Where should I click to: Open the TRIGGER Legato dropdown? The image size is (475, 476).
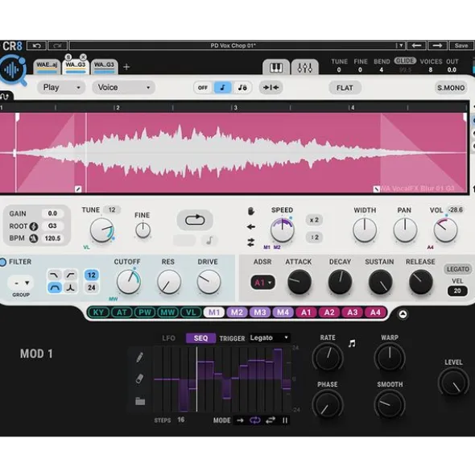click(269, 338)
